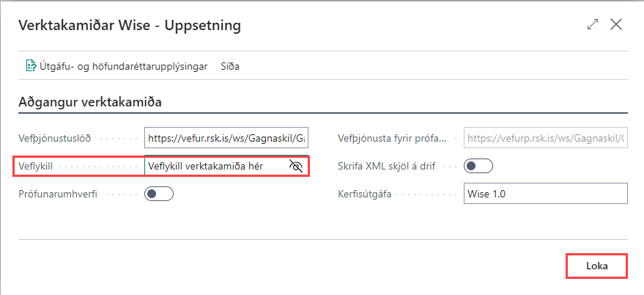The image size is (644, 295).
Task: Toggle Veflykill visibility with eye icon
Action: [x=296, y=166]
